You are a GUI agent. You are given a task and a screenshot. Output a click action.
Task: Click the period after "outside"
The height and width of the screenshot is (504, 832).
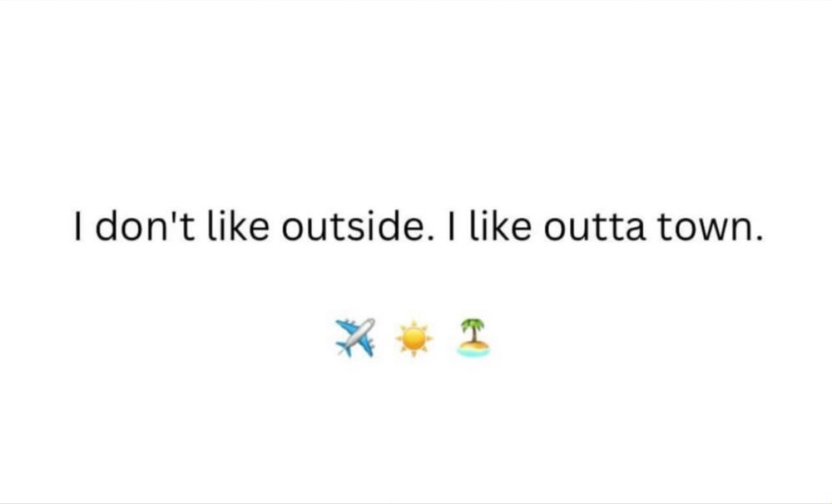(x=430, y=239)
